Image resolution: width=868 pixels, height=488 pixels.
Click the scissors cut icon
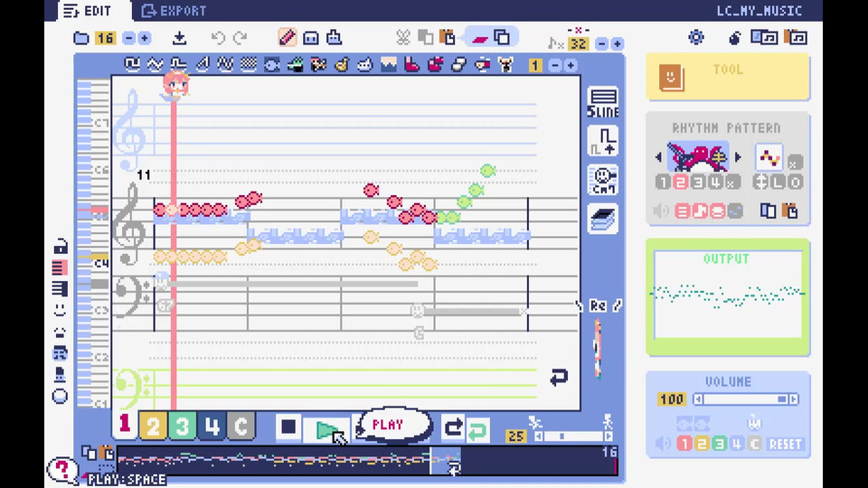click(x=403, y=38)
